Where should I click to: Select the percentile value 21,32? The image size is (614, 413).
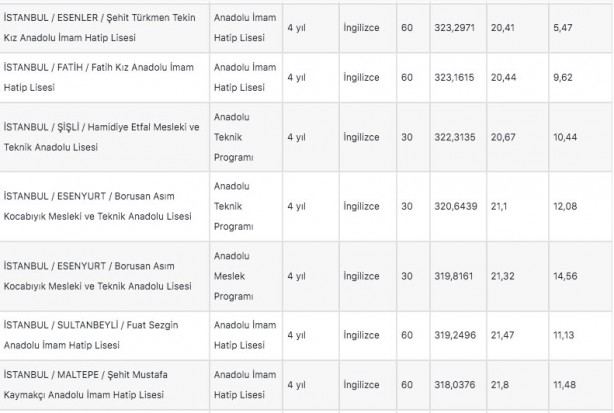(x=504, y=275)
